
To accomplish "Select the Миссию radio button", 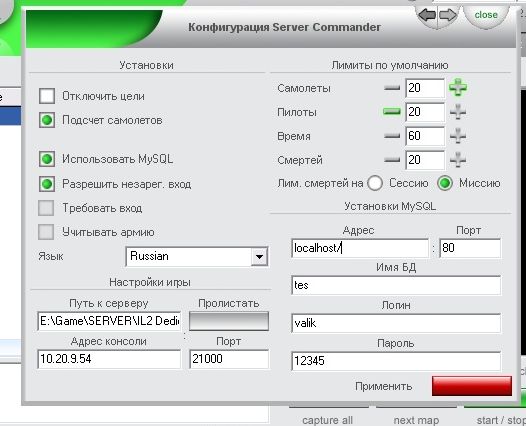I will click(445, 183).
